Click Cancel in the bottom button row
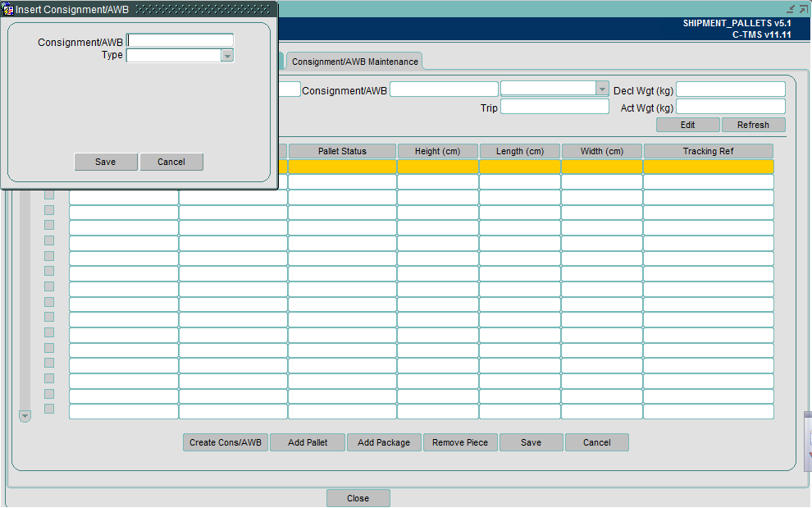 [597, 442]
